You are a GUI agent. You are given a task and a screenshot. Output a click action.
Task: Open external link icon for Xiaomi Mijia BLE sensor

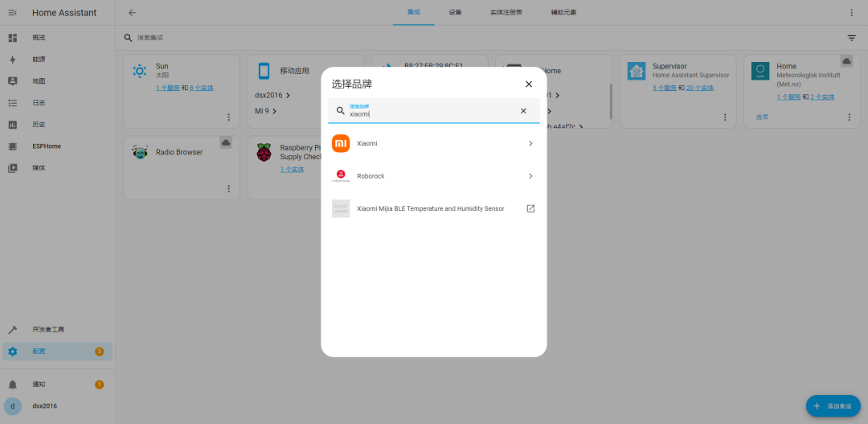tap(530, 208)
